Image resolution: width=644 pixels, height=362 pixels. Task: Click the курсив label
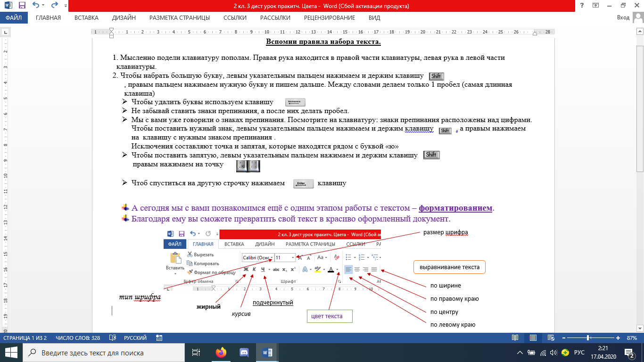click(x=241, y=313)
